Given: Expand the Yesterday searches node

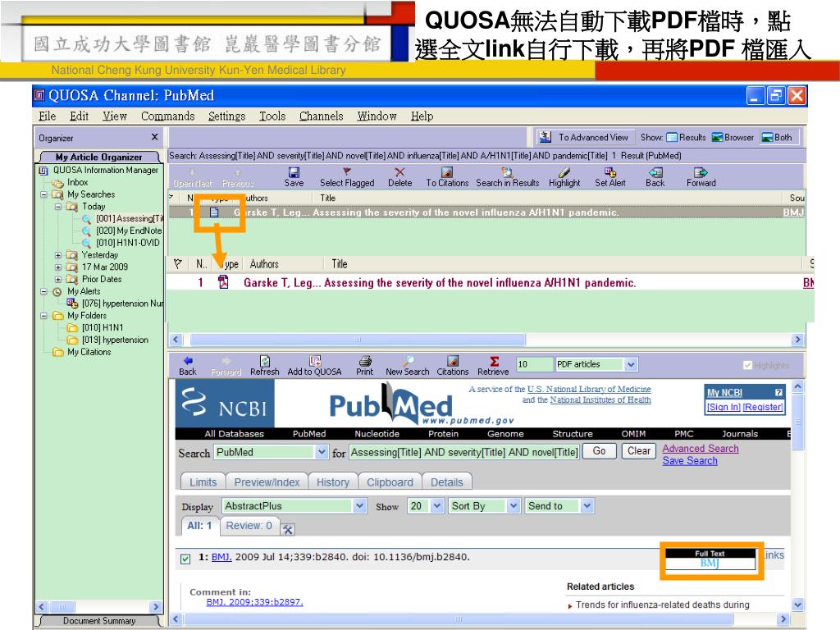Looking at the screenshot, I should pyautogui.click(x=58, y=255).
